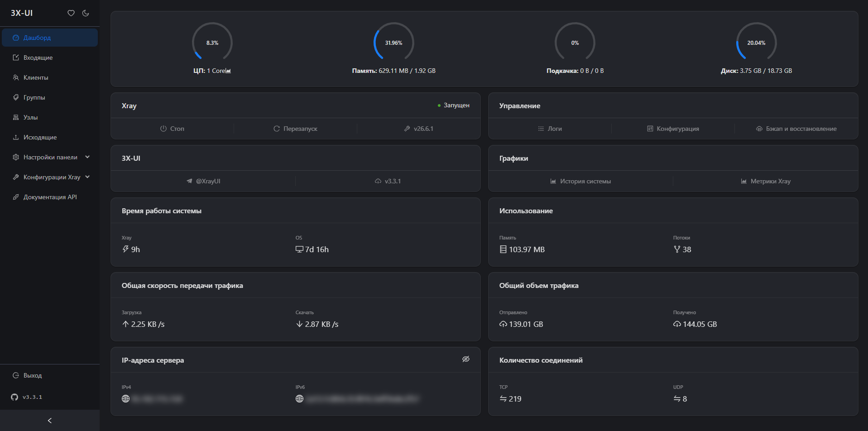Select the 2.87 KB/s download value
Image resolution: width=868 pixels, height=431 pixels.
pyautogui.click(x=322, y=324)
